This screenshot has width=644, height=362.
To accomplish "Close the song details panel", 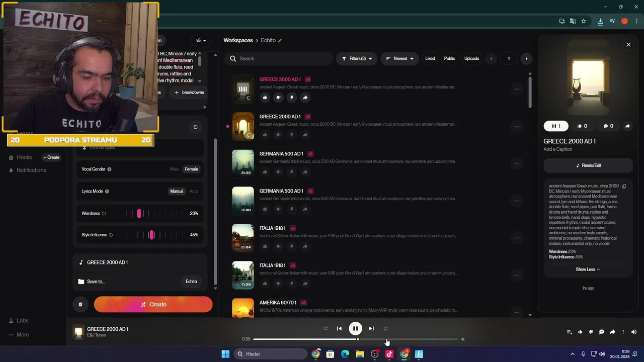I will (628, 45).
